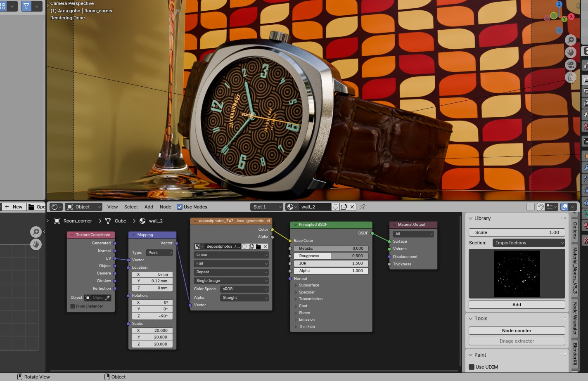Click the viewport zoom magnifier icon
The width and height of the screenshot is (588, 381).
570,40
